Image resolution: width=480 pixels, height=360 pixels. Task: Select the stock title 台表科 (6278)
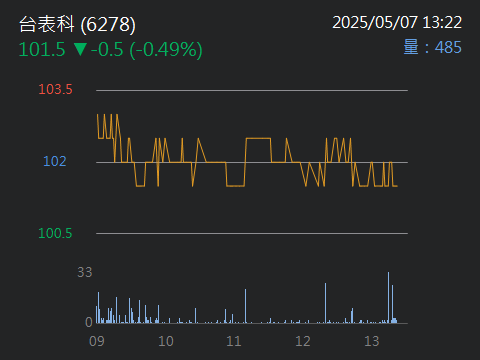77,24
